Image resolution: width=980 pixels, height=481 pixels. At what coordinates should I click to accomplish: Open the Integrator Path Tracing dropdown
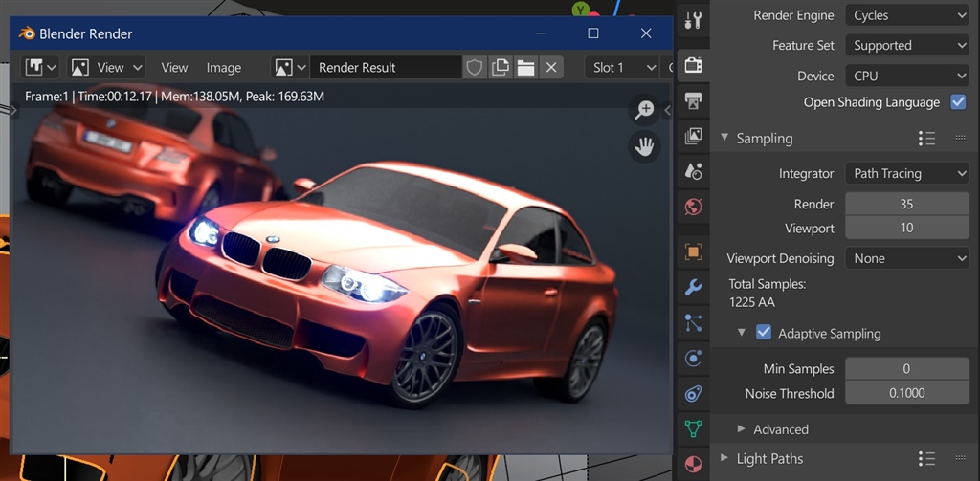[x=907, y=174]
